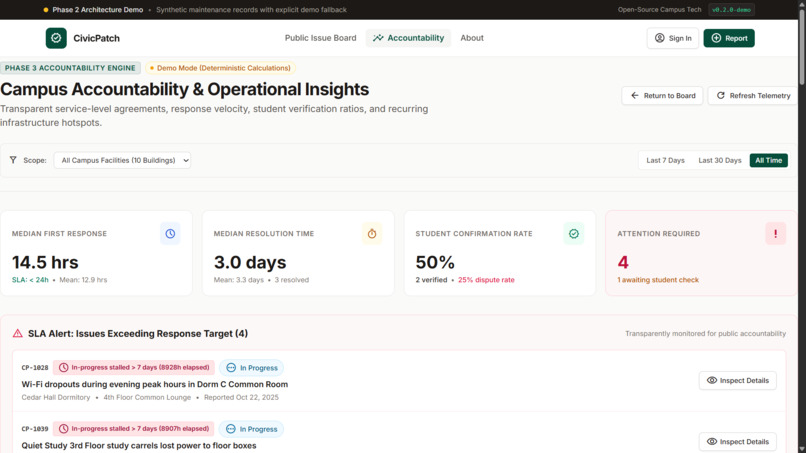Inspect details of the Quiet Study carrels issue
The image size is (806, 453).
click(x=738, y=442)
